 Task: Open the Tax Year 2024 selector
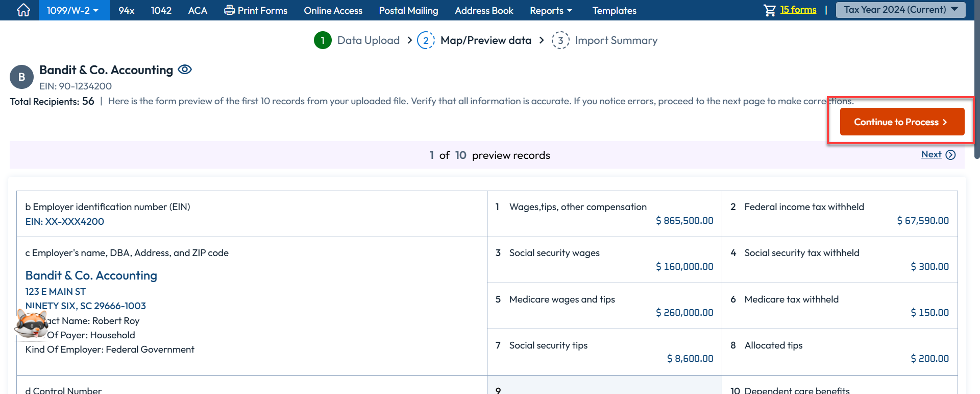pyautogui.click(x=900, y=10)
